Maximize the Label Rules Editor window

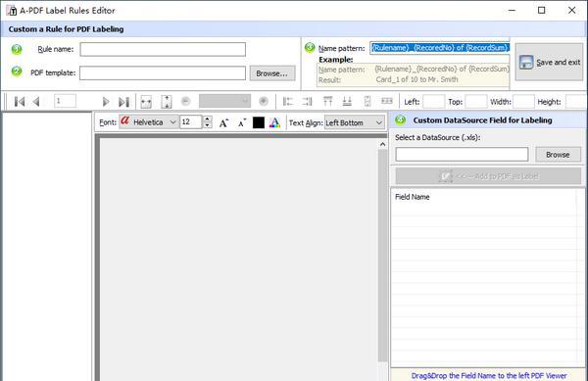[x=542, y=10]
